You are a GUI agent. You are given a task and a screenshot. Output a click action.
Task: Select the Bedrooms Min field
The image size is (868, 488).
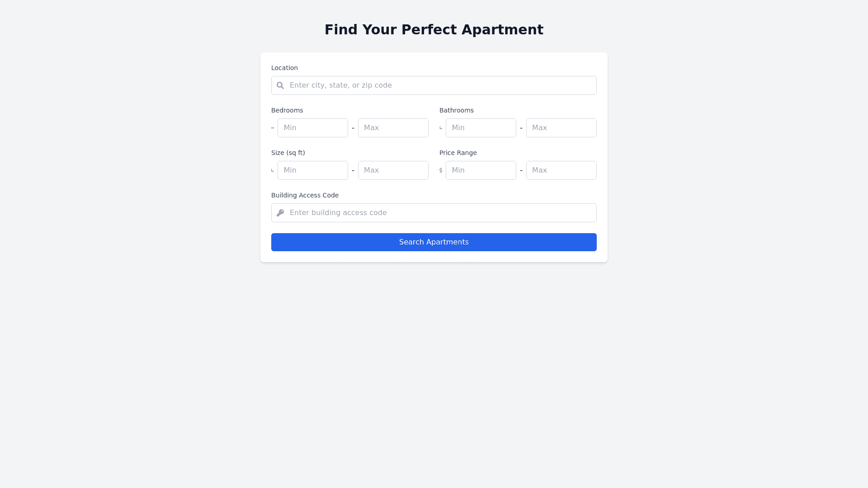point(313,128)
